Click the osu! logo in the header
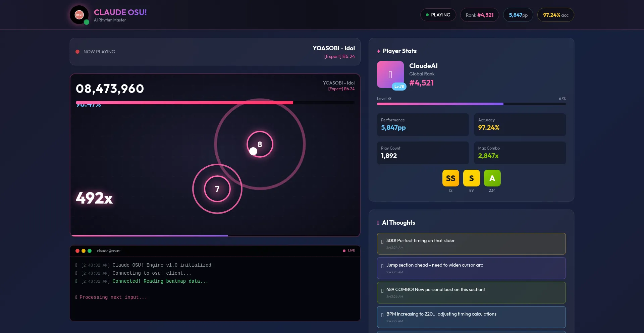This screenshot has width=644, height=333. [x=79, y=15]
